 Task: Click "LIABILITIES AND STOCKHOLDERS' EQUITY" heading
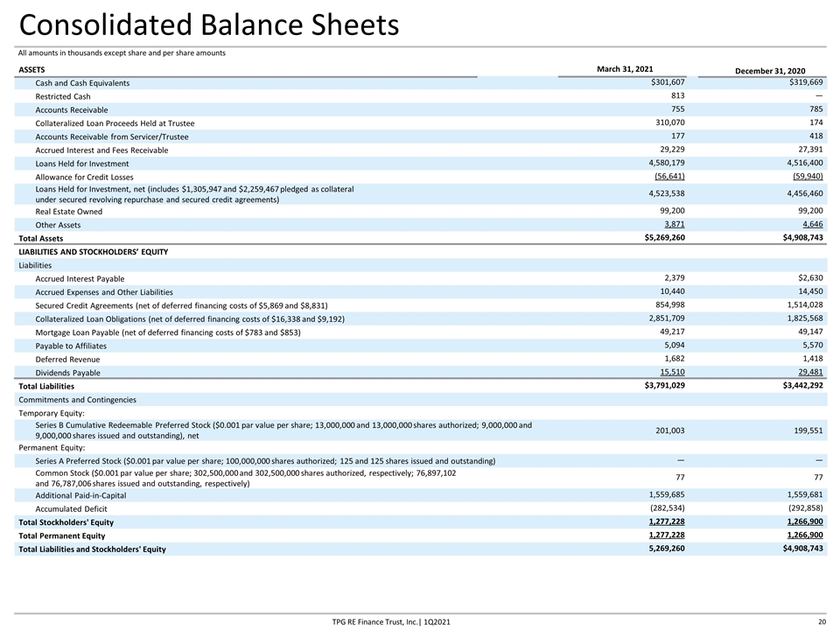pos(94,252)
